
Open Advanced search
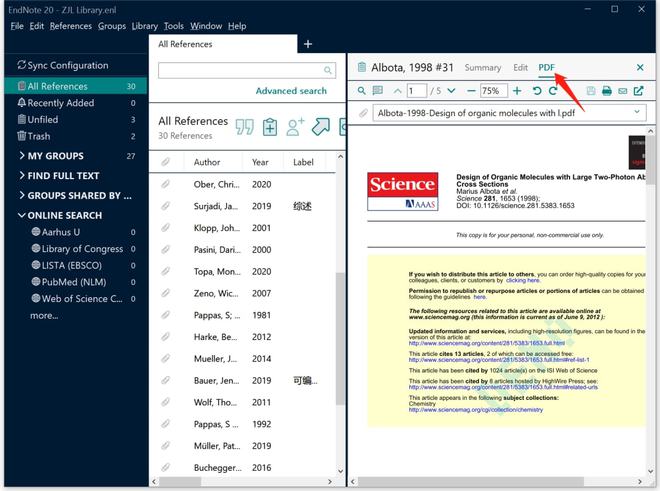[291, 91]
